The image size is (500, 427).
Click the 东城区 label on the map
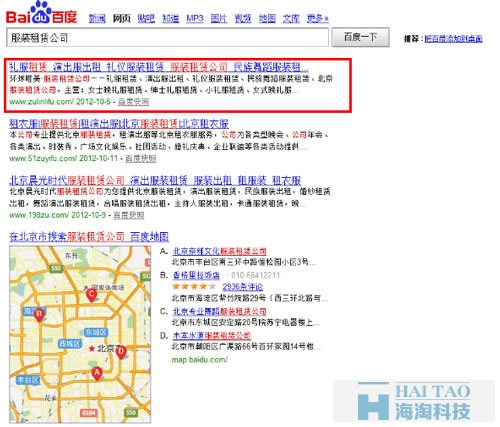click(96, 332)
